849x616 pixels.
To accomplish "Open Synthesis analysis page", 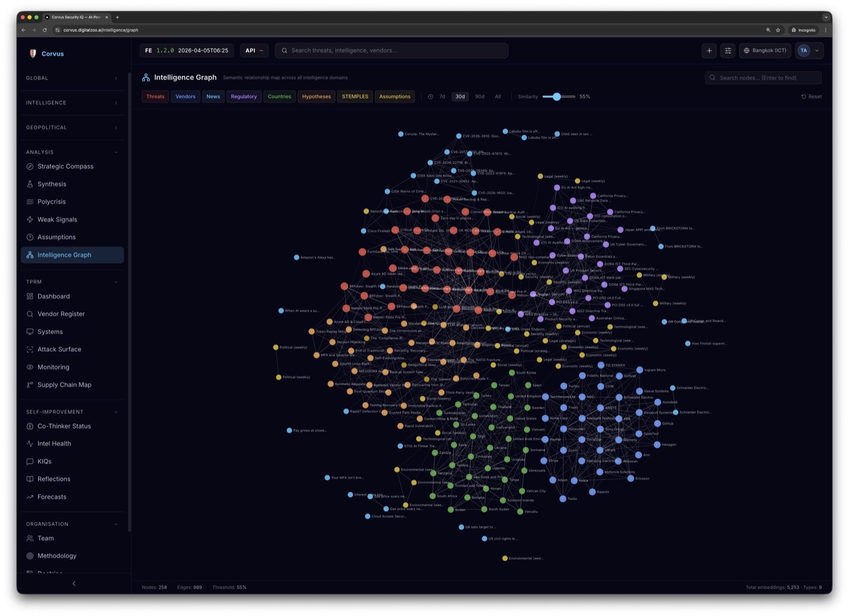I will tap(72, 184).
